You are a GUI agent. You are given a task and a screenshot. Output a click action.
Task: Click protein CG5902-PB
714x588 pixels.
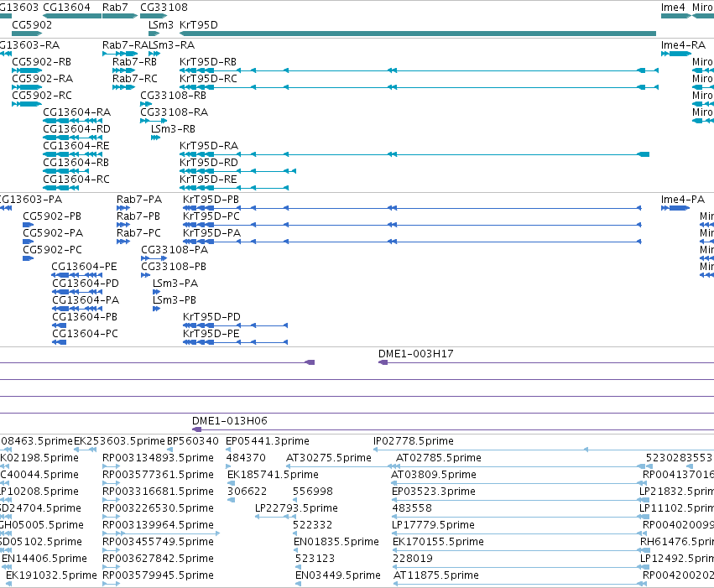click(x=52, y=216)
